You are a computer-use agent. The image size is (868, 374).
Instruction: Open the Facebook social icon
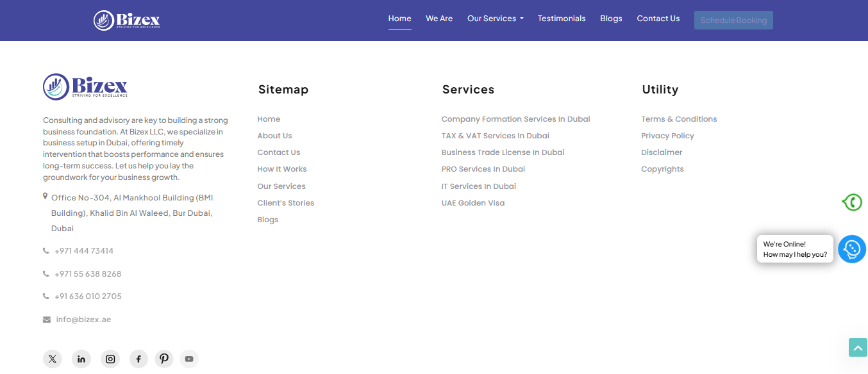click(x=138, y=359)
